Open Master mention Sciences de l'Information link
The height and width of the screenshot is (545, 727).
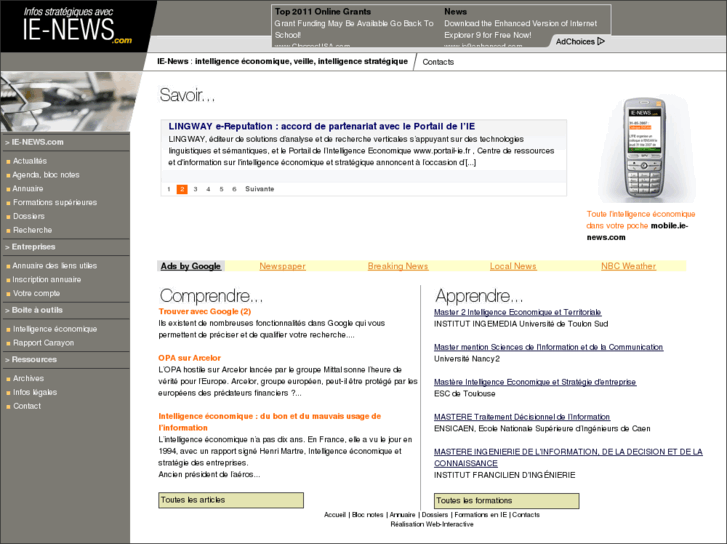548,347
